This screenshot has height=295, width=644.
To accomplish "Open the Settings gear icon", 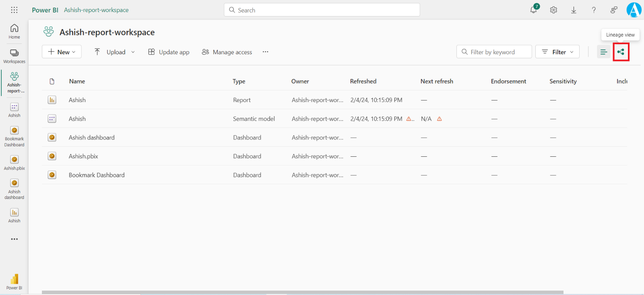I will 553,10.
